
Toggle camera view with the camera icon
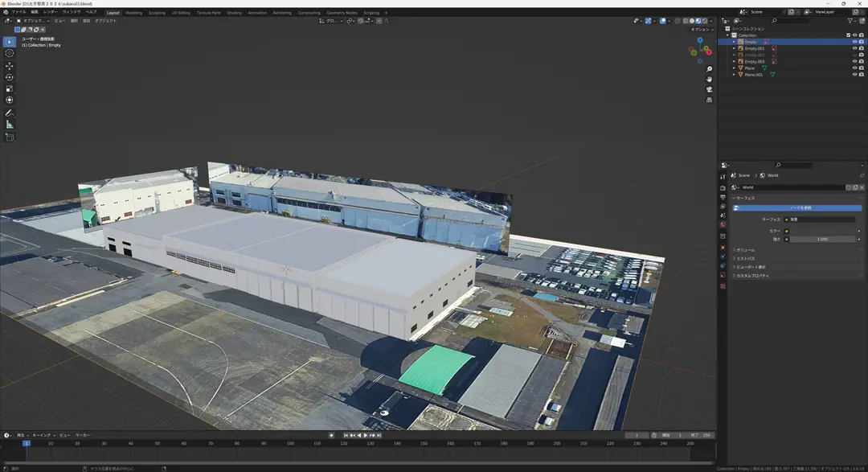click(x=709, y=90)
